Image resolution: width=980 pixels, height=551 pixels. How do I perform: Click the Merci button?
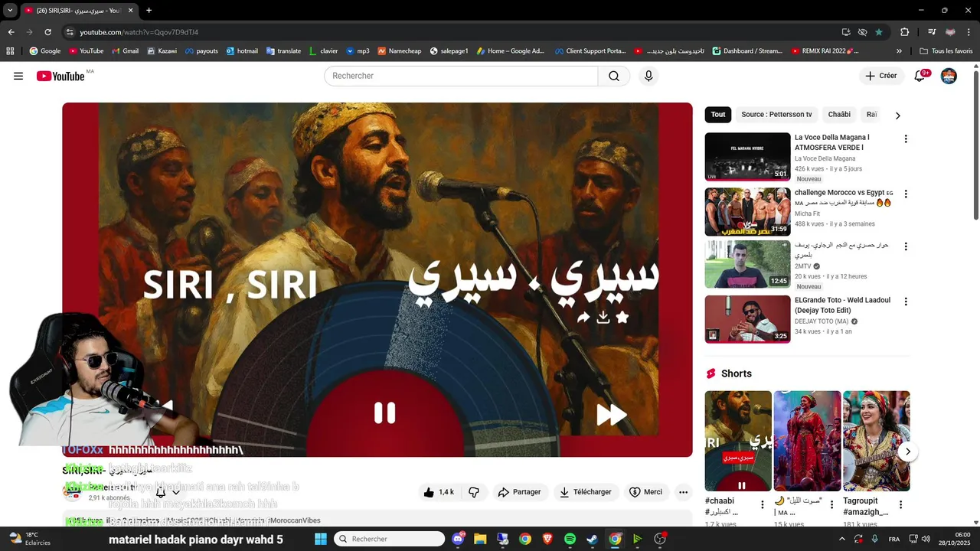click(645, 492)
